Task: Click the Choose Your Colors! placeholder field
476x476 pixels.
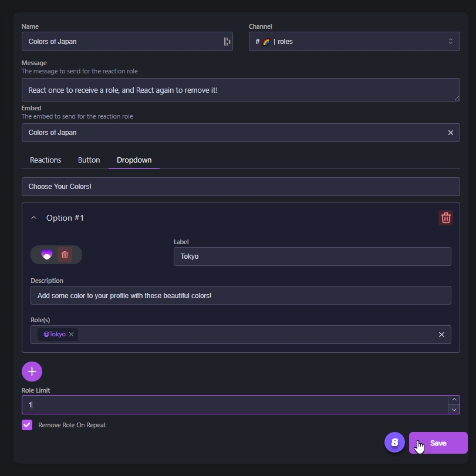Action: click(x=241, y=187)
